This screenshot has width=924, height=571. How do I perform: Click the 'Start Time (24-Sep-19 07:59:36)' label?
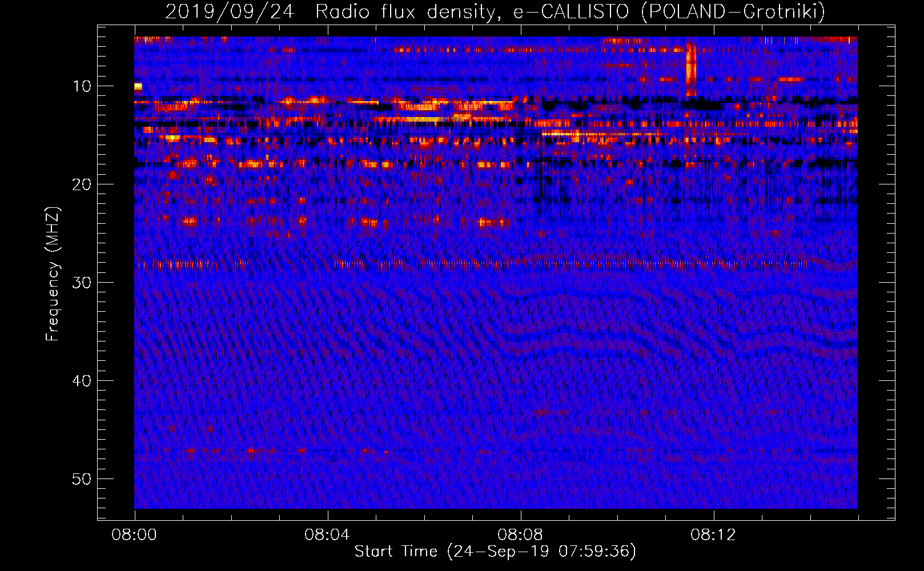click(x=495, y=552)
